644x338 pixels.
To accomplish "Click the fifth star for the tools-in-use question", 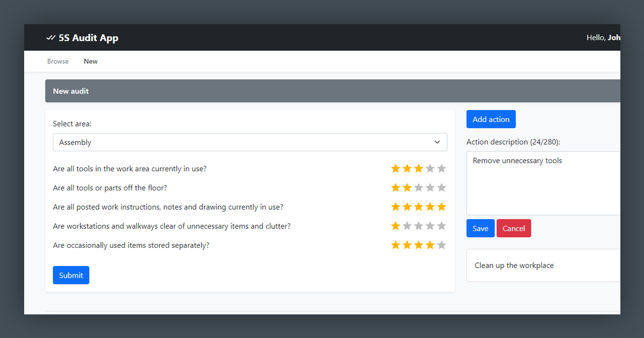I will click(441, 168).
